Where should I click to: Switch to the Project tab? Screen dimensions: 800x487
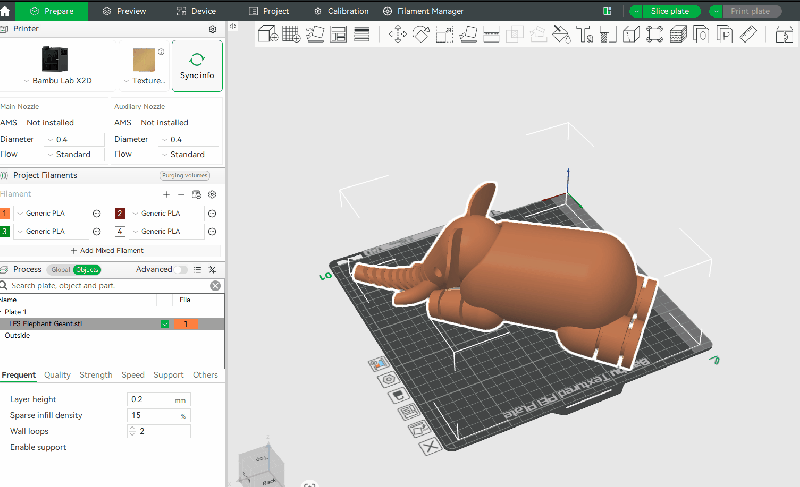(269, 11)
